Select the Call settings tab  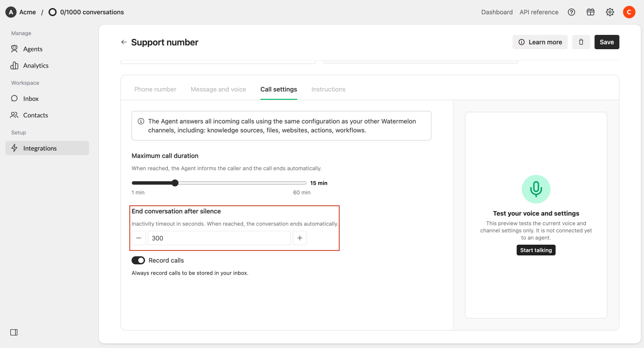pyautogui.click(x=279, y=89)
